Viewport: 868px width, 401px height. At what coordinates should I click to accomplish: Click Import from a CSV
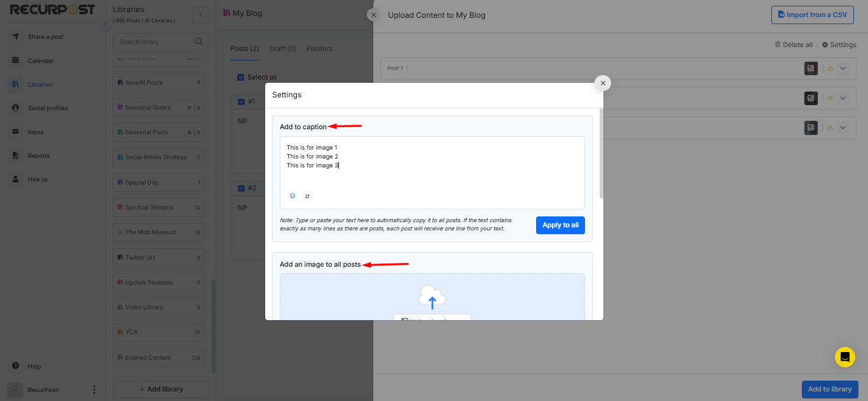coord(812,15)
